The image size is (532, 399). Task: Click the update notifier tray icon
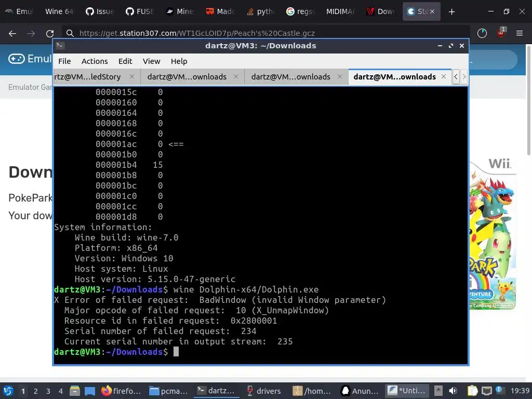(x=500, y=390)
